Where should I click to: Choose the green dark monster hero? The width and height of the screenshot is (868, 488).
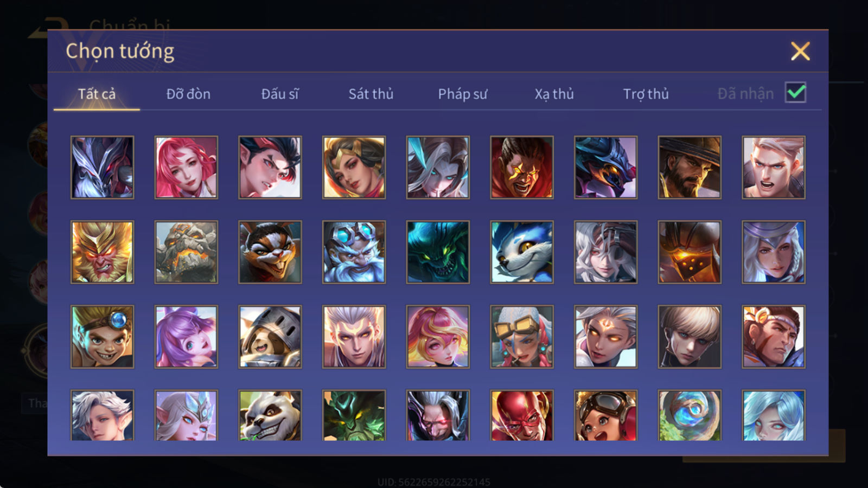pos(438,252)
